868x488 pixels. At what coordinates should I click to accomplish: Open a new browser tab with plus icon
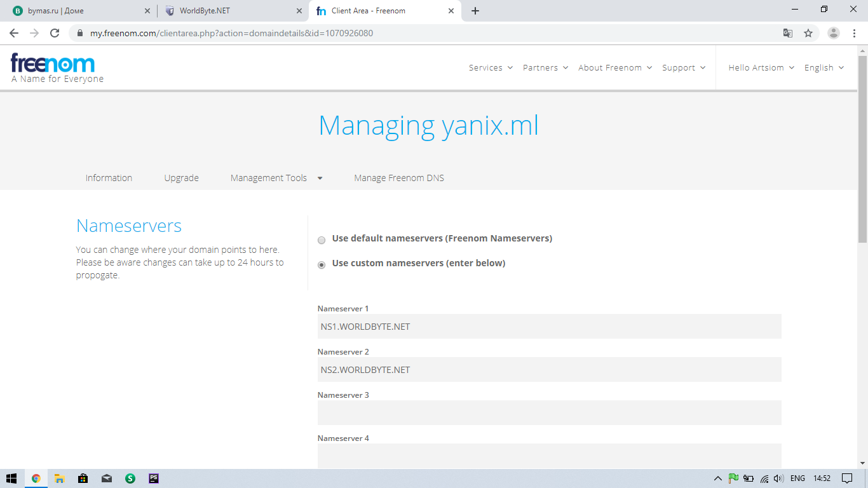pyautogui.click(x=475, y=11)
